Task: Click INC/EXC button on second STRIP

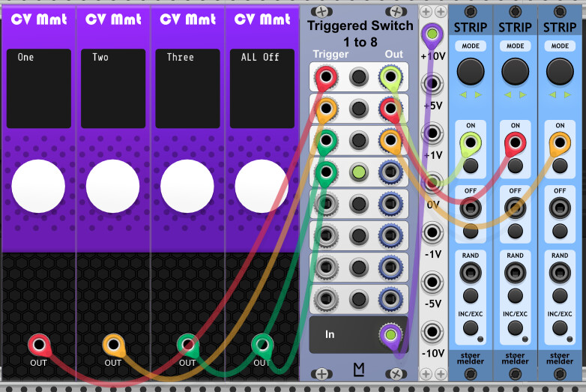Action: pyautogui.click(x=515, y=328)
